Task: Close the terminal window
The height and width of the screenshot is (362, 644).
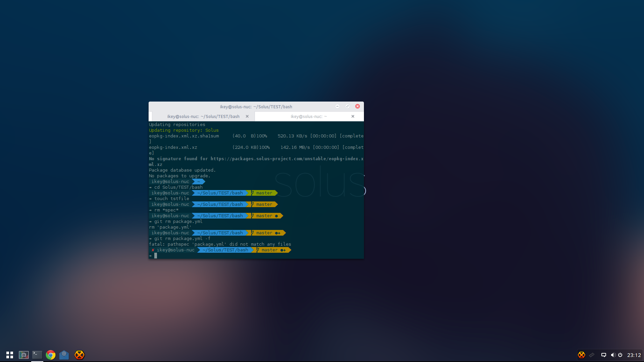Action: 358,106
